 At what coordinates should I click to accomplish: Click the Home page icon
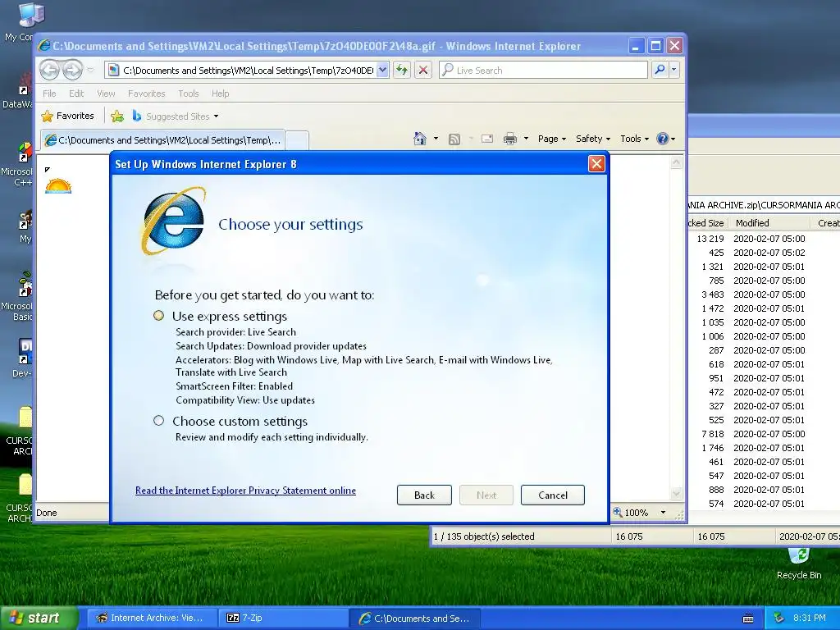[420, 139]
